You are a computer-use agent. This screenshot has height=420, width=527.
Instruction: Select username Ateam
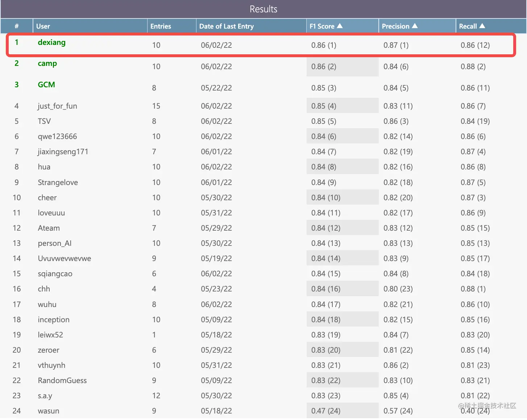(49, 228)
